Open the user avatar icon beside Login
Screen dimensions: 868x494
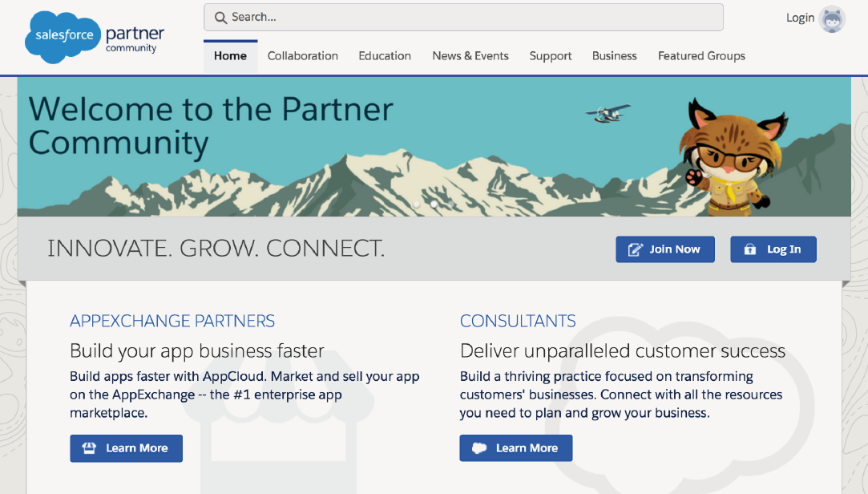click(x=833, y=18)
